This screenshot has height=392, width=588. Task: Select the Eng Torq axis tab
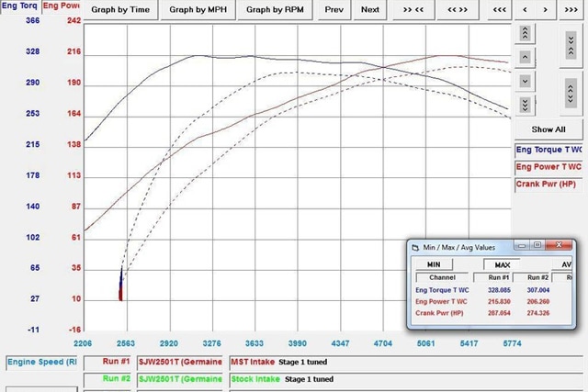(19, 6)
